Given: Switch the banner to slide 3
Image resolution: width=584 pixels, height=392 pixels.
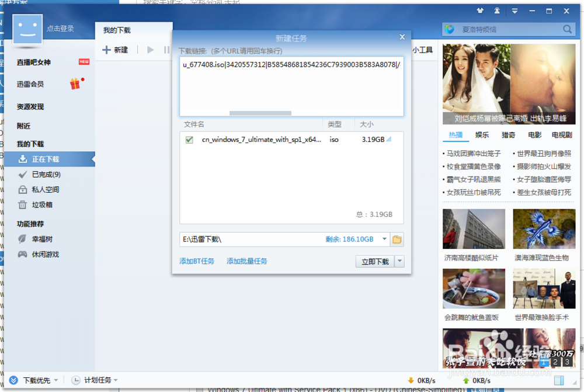Looking at the screenshot, I should coord(567,362).
